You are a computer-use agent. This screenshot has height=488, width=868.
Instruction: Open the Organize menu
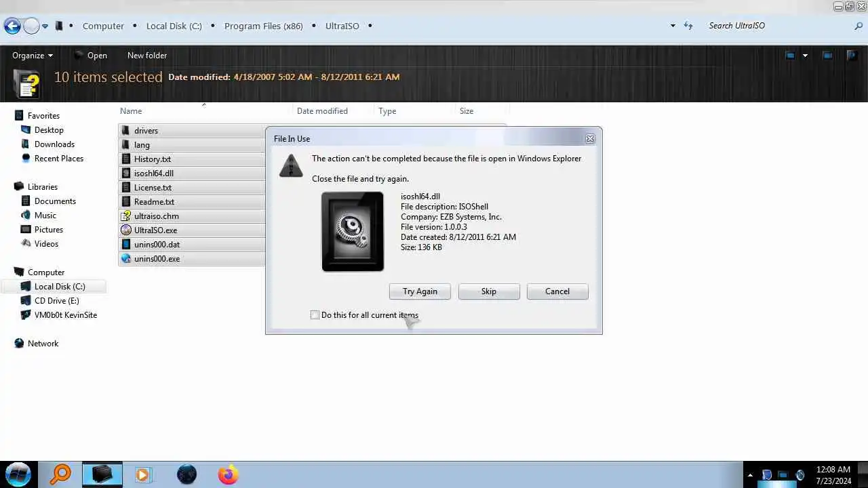(x=33, y=56)
